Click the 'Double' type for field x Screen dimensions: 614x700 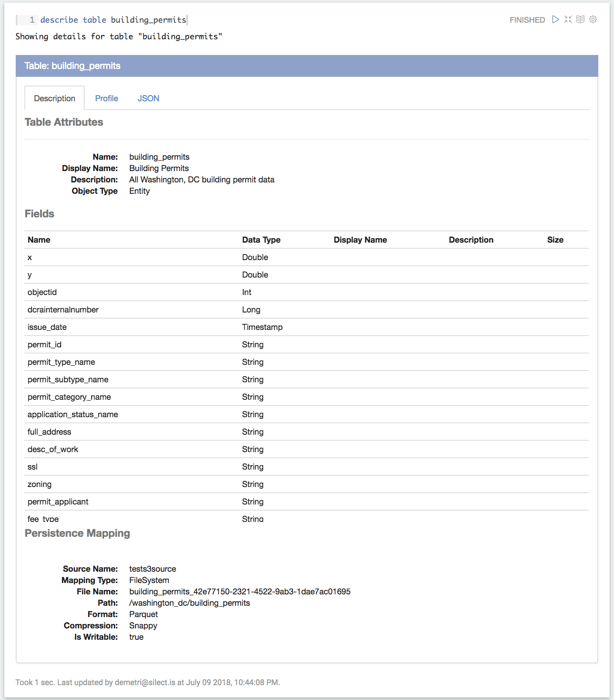pos(255,257)
